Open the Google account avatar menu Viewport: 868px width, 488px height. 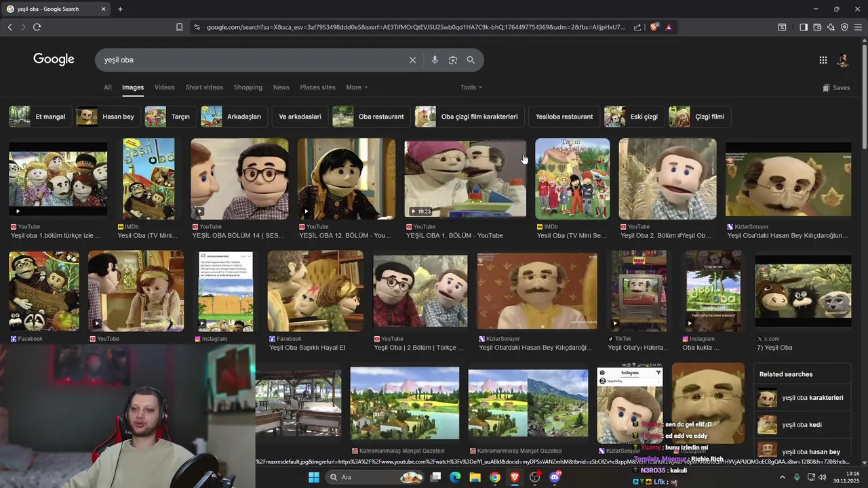[843, 60]
